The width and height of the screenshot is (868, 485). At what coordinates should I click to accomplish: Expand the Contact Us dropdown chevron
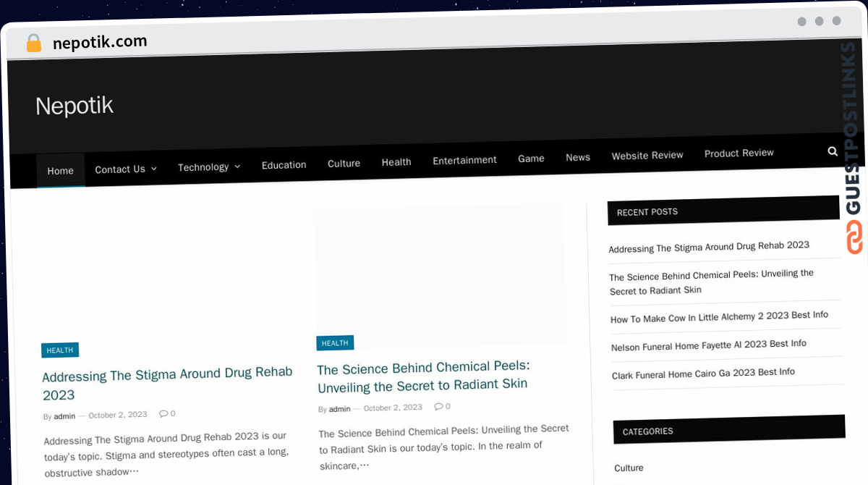[x=153, y=169]
